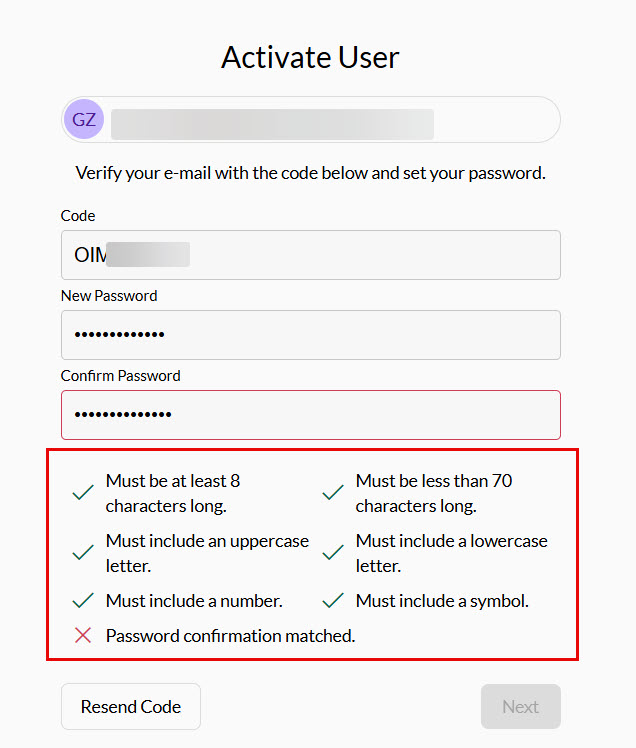Select the Confirm Password field
Image resolution: width=636 pixels, height=748 pixels.
tap(310, 415)
